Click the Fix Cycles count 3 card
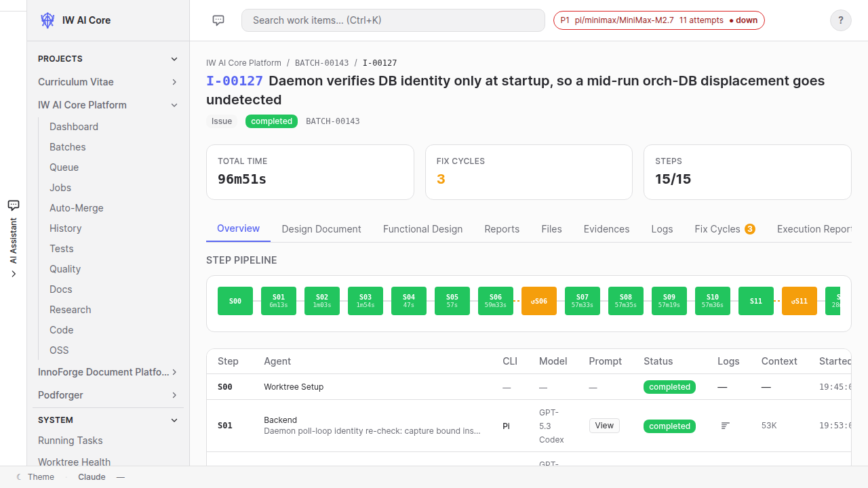This screenshot has width=868, height=488. click(529, 172)
